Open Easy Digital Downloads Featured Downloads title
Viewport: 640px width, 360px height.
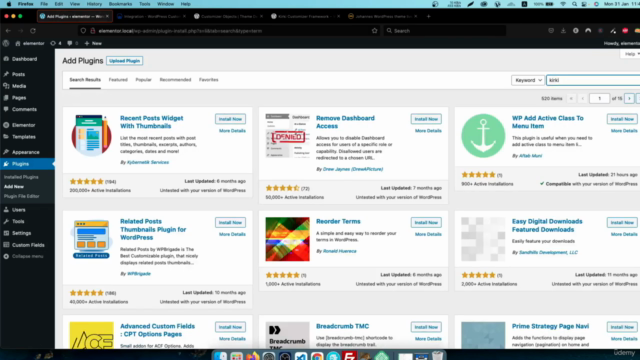[547, 225]
